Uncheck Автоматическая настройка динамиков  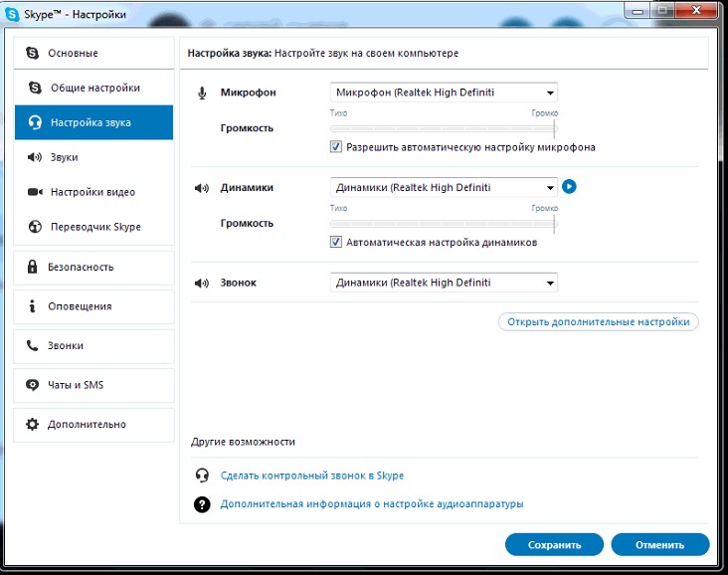point(336,242)
